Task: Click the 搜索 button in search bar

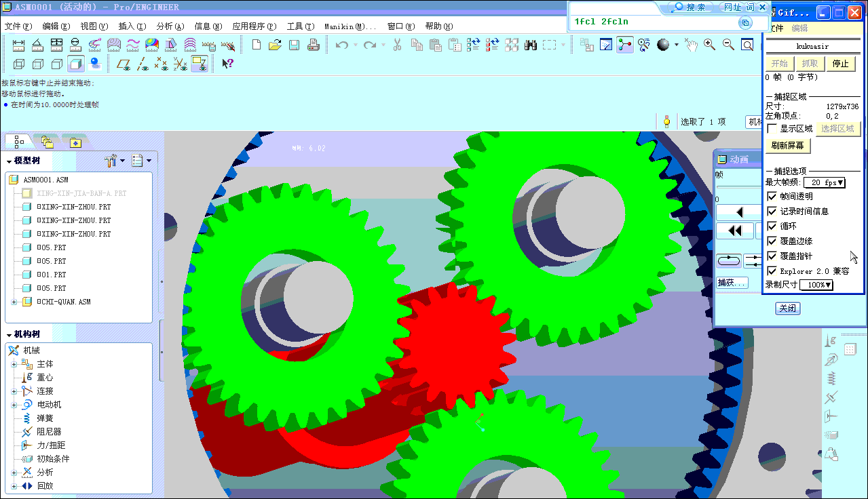Action: tap(689, 7)
